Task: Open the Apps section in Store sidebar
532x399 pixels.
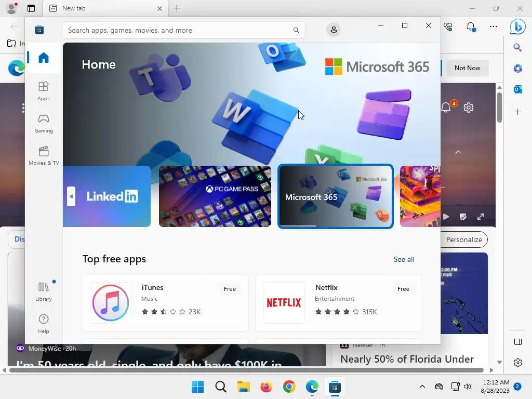Action: pyautogui.click(x=44, y=91)
